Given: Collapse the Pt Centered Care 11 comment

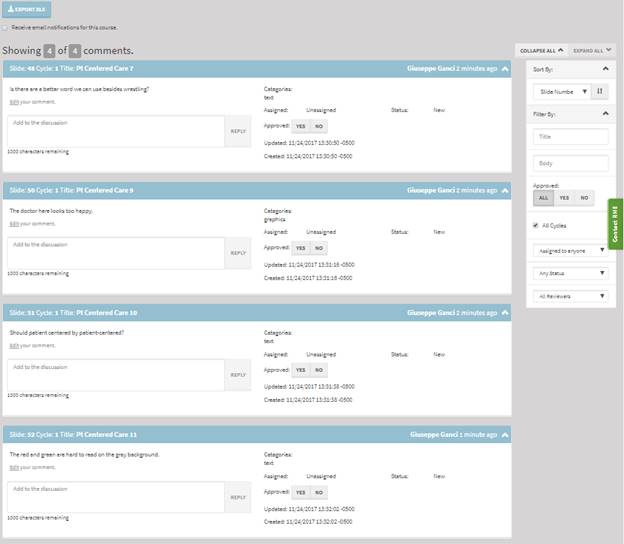Looking at the screenshot, I should click(x=505, y=435).
